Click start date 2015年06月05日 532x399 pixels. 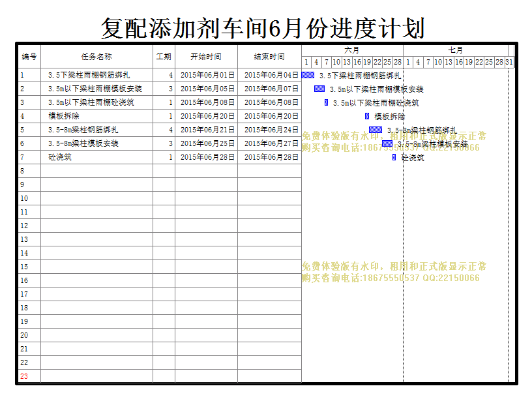[x=206, y=89]
